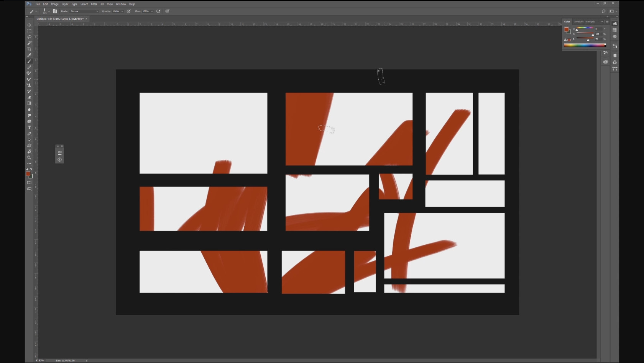Toggle tablet pressure for brush size

click(168, 11)
